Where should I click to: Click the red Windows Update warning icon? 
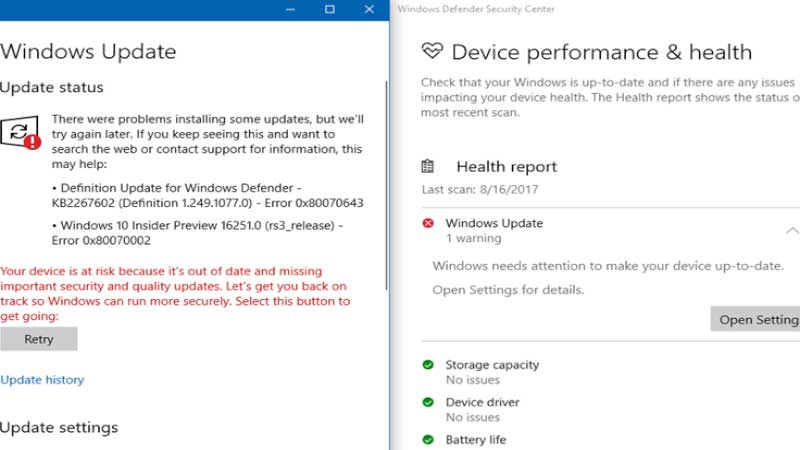tap(428, 223)
